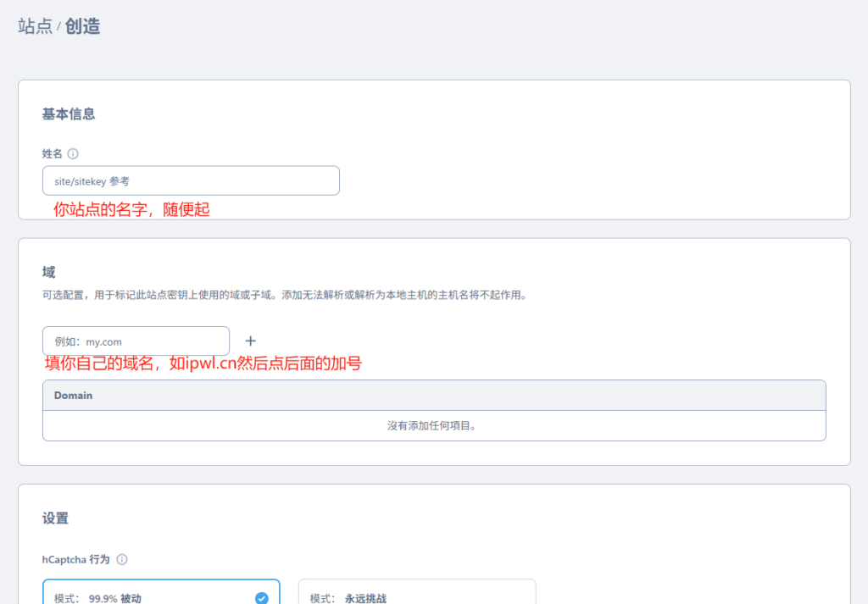Click the 基本信息 section heading
Screen dimensions: 868x604
tap(67, 114)
